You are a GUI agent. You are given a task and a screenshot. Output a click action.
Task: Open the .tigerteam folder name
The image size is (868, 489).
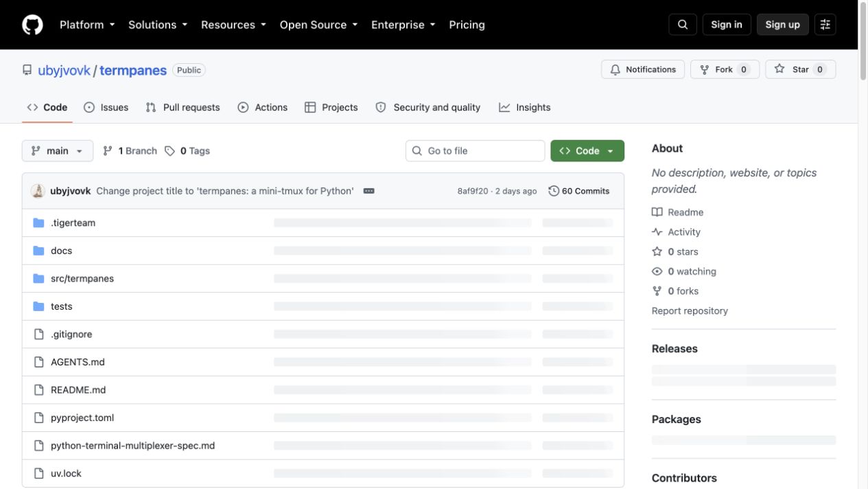coord(73,223)
